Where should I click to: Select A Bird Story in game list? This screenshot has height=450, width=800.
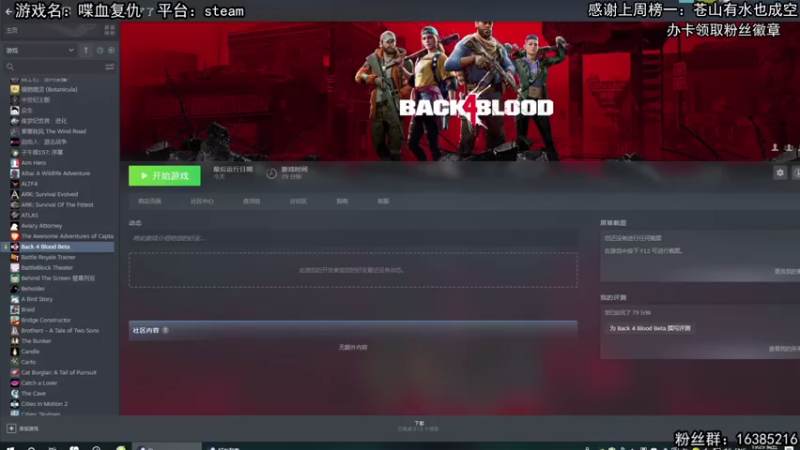(x=37, y=299)
